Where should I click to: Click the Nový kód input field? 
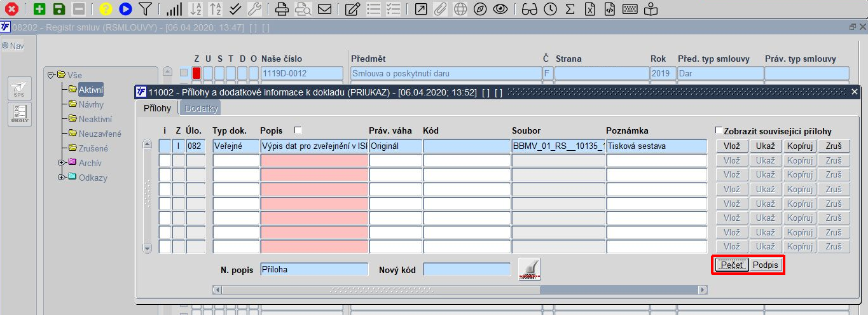tap(467, 269)
